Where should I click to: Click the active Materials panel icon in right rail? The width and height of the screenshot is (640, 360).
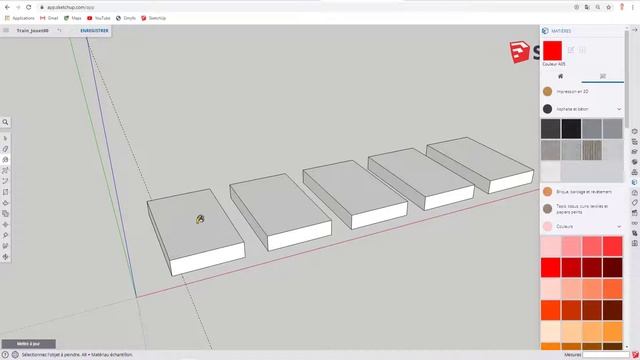634,182
